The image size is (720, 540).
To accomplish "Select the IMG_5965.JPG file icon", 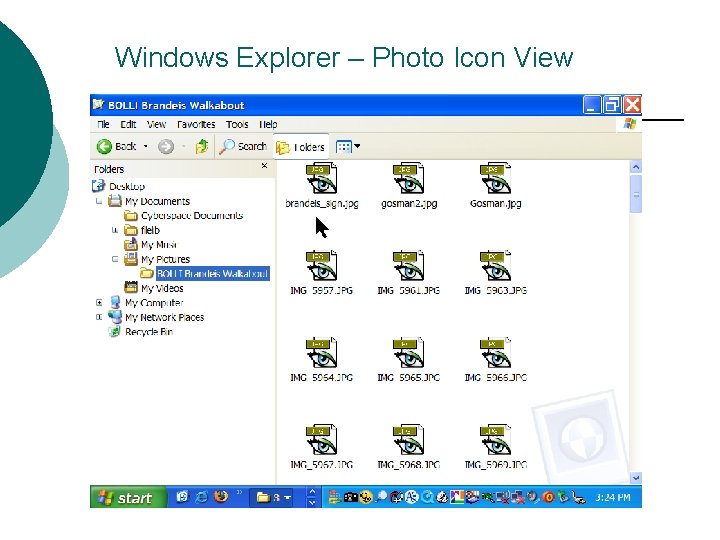I will pyautogui.click(x=409, y=353).
